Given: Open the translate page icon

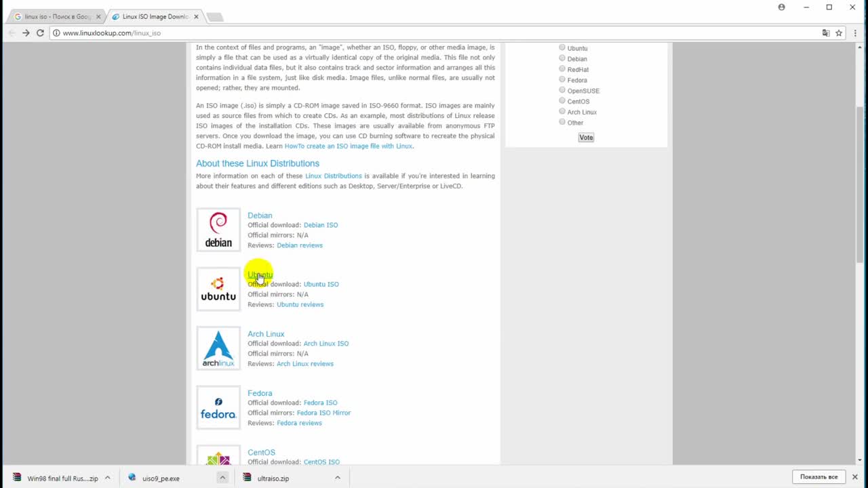Looking at the screenshot, I should (826, 33).
